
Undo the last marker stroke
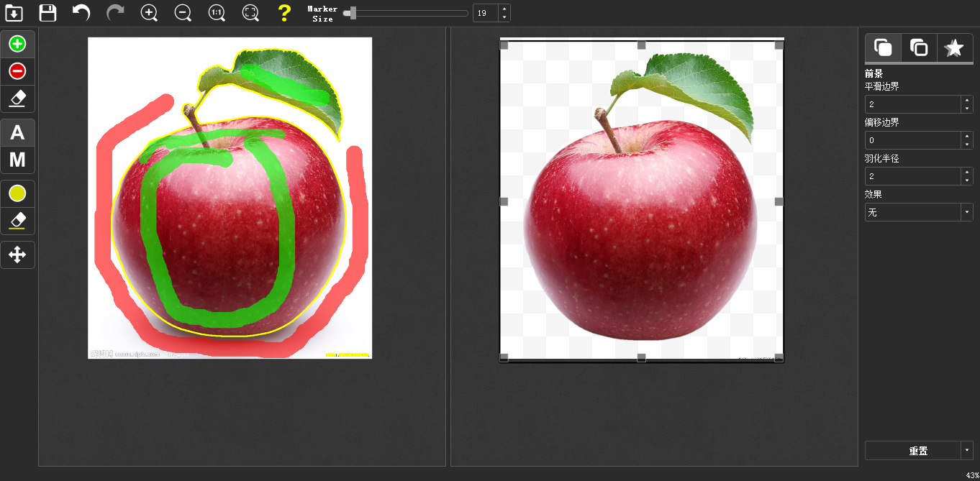[x=81, y=13]
